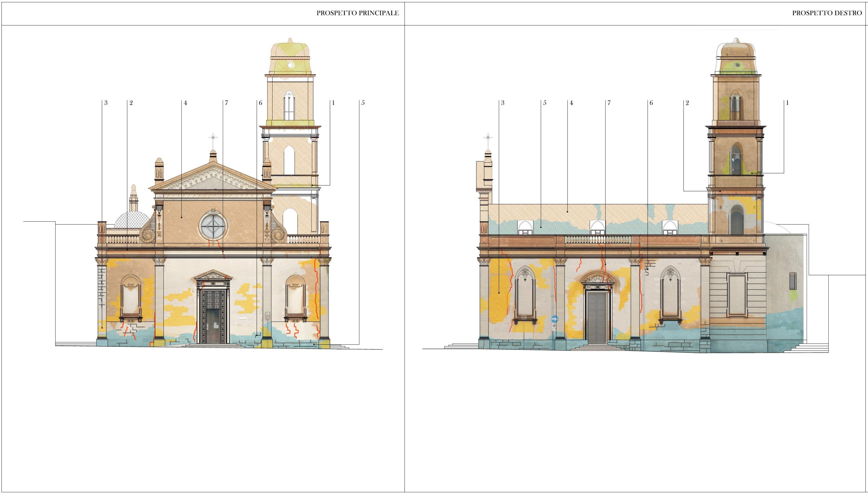Click the PROSPETTO PRINCIPALE title
Viewport: 868px width, 494px height.
tap(357, 13)
